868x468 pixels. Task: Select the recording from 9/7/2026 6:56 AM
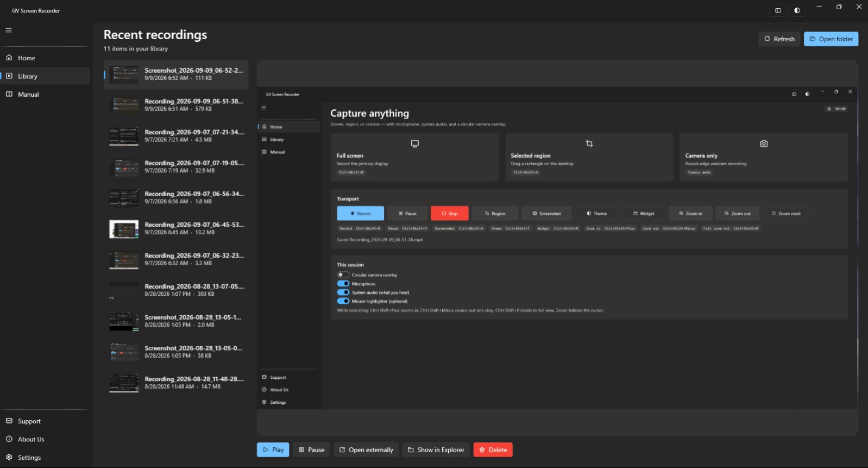coord(176,198)
